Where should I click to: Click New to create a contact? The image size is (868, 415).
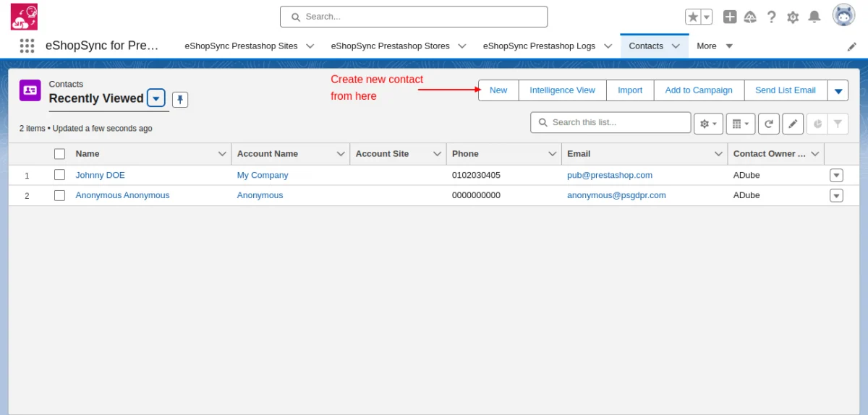click(498, 90)
